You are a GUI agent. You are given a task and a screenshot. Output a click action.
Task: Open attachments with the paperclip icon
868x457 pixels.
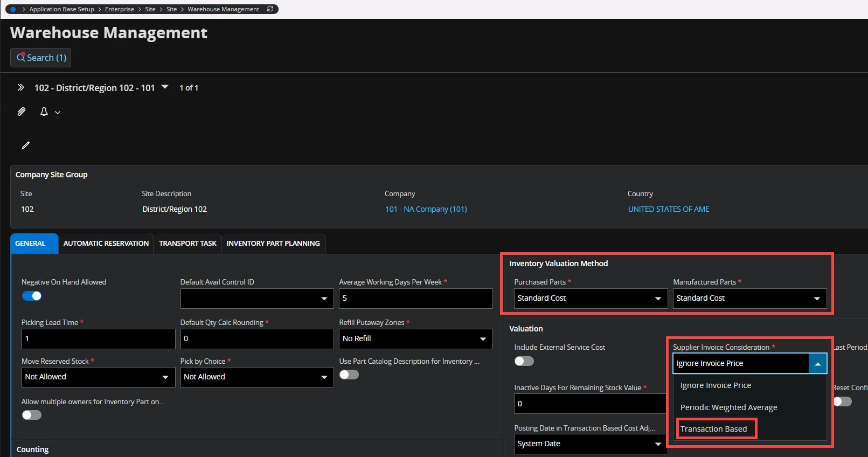pos(22,112)
